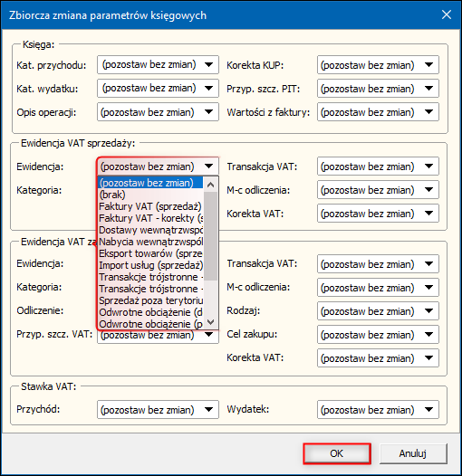Close the Zbiorcza zmiana parametrów dialog
The height and width of the screenshot is (476, 462).
(447, 14)
